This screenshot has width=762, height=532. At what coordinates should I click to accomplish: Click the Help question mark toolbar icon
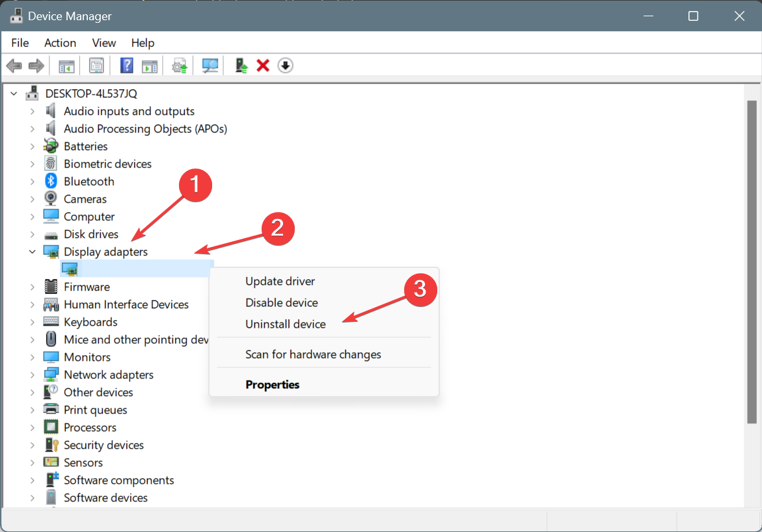click(x=127, y=66)
